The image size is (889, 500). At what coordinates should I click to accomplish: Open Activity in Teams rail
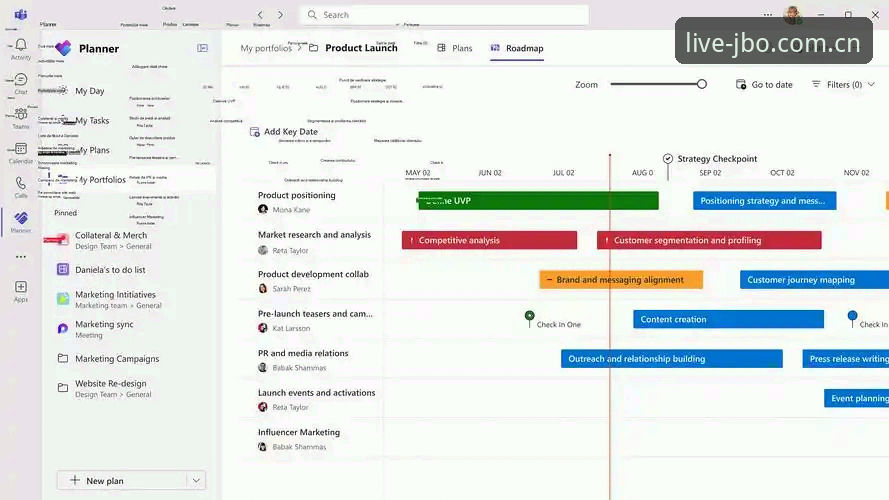(21, 49)
